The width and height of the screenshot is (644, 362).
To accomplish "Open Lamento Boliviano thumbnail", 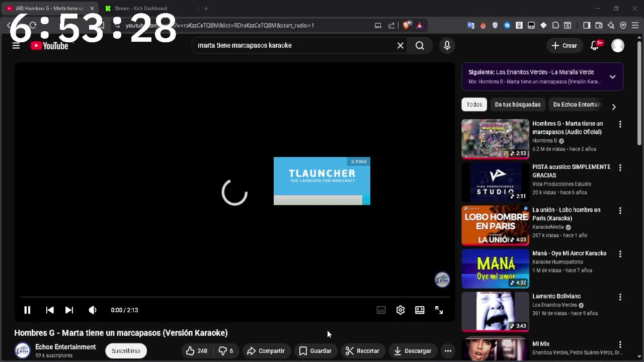I will (x=496, y=311).
